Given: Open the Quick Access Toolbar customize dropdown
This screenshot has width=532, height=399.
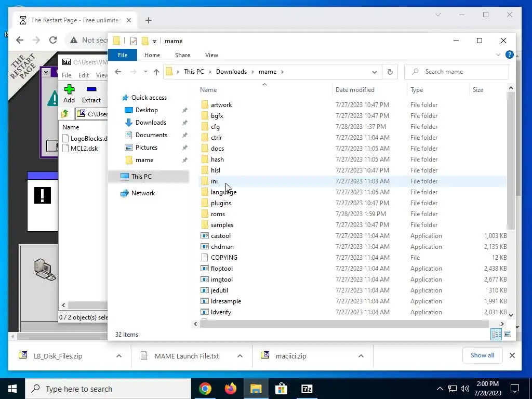Looking at the screenshot, I should 154,41.
